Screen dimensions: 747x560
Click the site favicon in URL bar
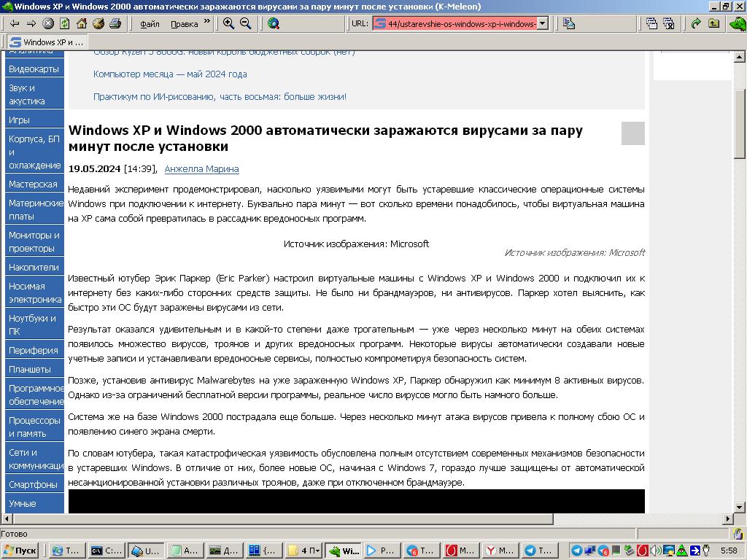[380, 23]
